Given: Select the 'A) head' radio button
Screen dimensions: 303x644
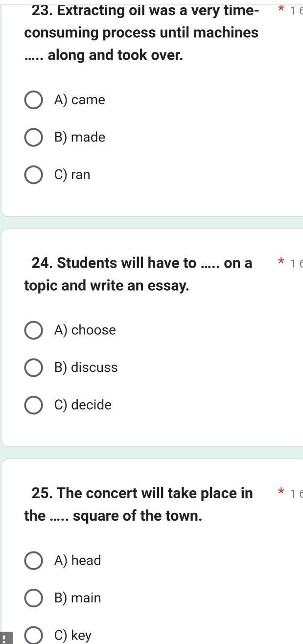Looking at the screenshot, I should click(x=33, y=560).
